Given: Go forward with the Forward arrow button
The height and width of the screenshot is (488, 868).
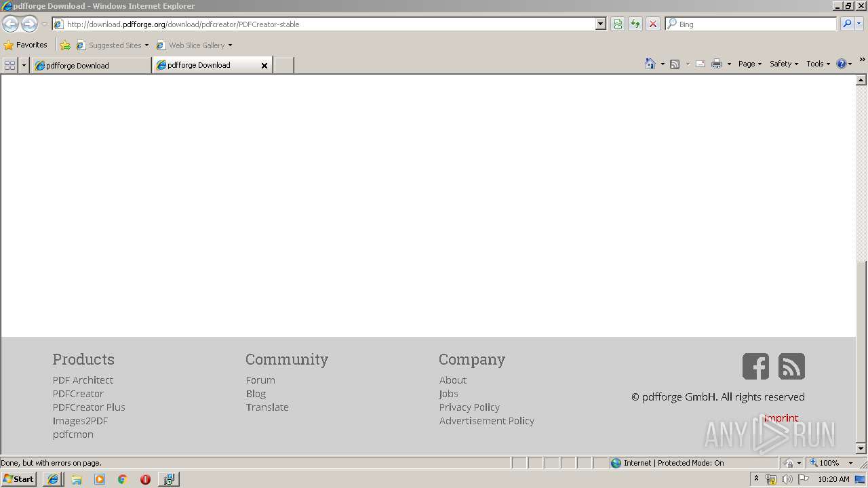Looking at the screenshot, I should (x=29, y=24).
